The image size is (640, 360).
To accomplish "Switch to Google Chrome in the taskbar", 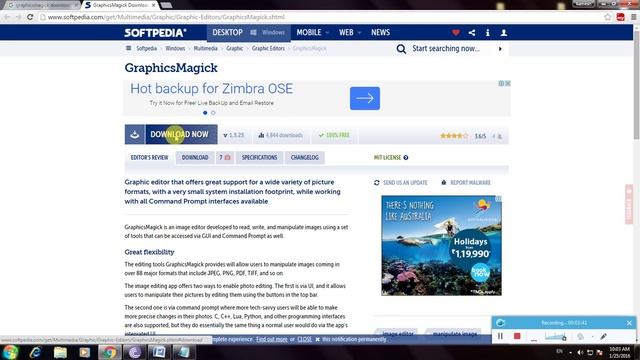I will (109, 352).
